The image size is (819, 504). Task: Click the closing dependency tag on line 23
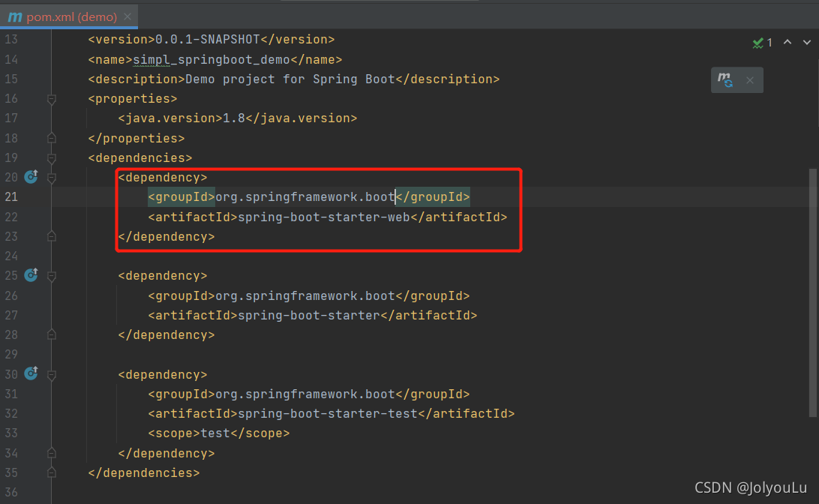pyautogui.click(x=166, y=236)
